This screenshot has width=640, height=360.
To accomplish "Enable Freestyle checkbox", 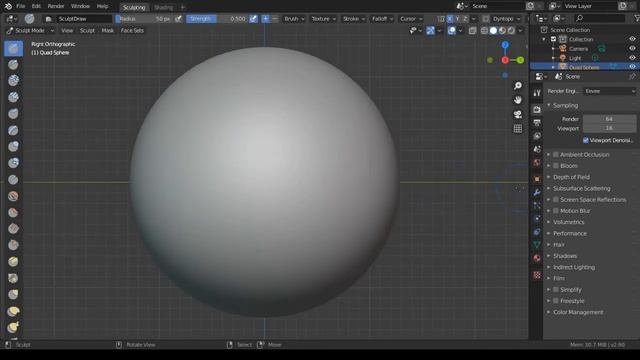I will coord(556,301).
